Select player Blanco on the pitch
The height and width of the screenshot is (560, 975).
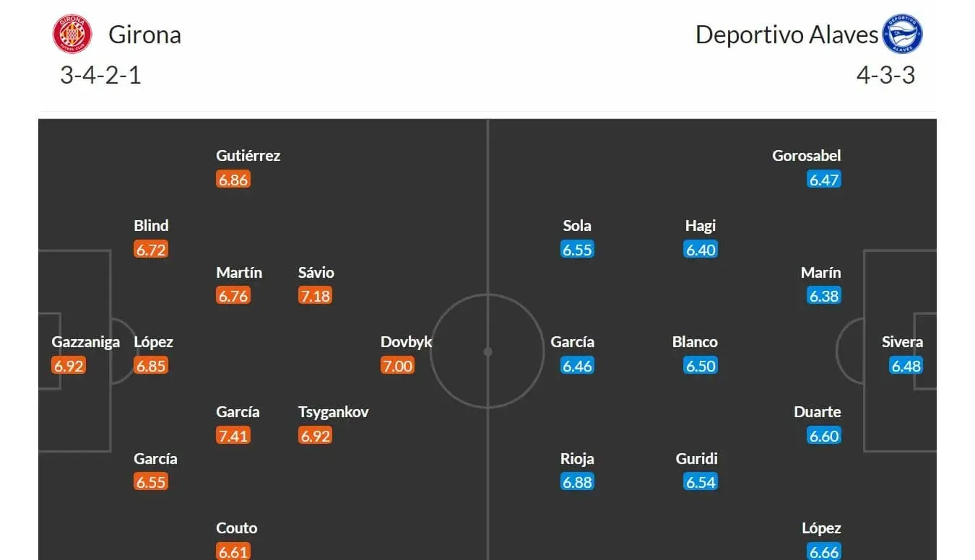[695, 342]
